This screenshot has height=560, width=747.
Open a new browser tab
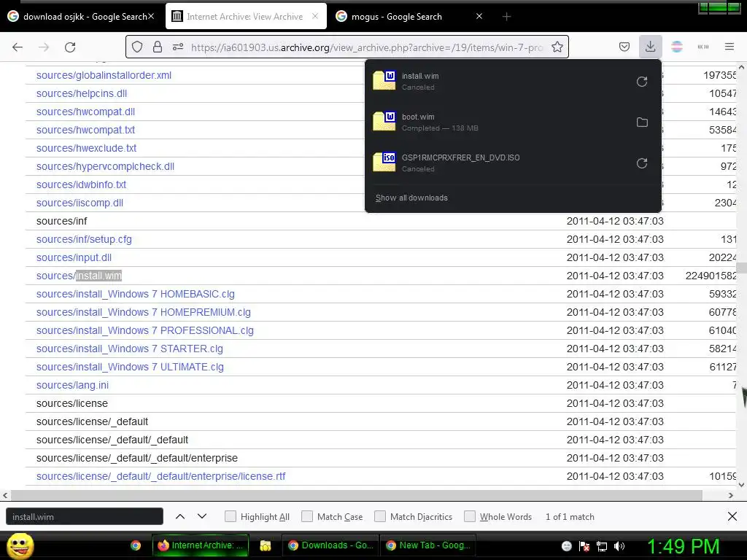tap(506, 17)
